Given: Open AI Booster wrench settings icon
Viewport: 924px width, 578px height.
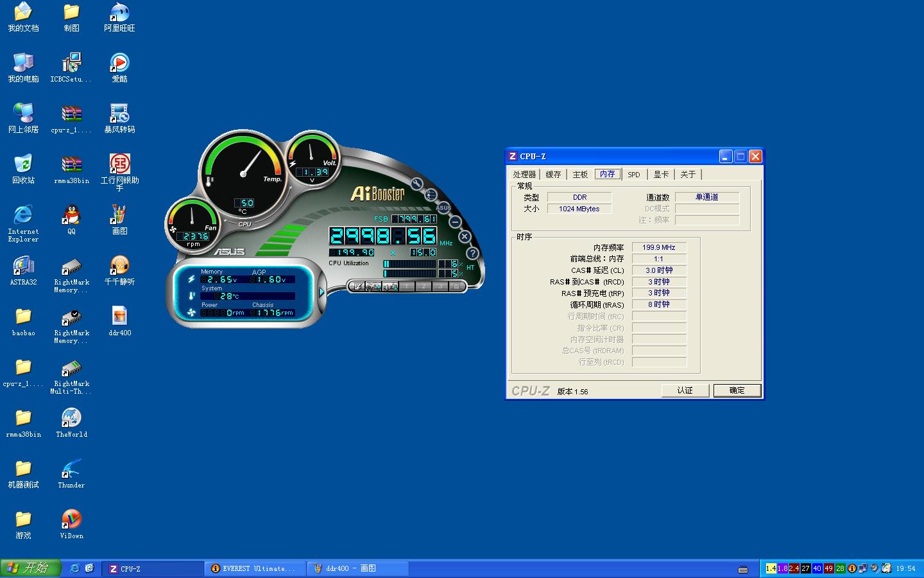Looking at the screenshot, I should tap(416, 184).
